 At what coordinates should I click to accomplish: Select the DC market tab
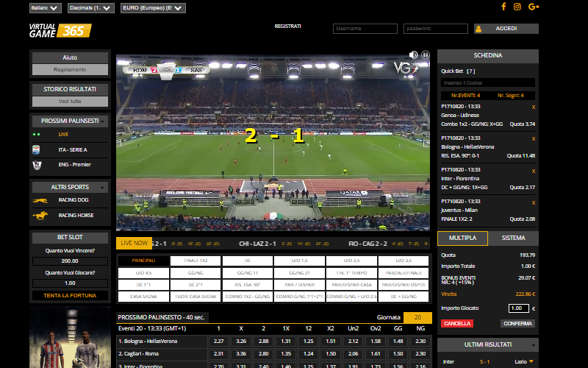[x=248, y=261]
